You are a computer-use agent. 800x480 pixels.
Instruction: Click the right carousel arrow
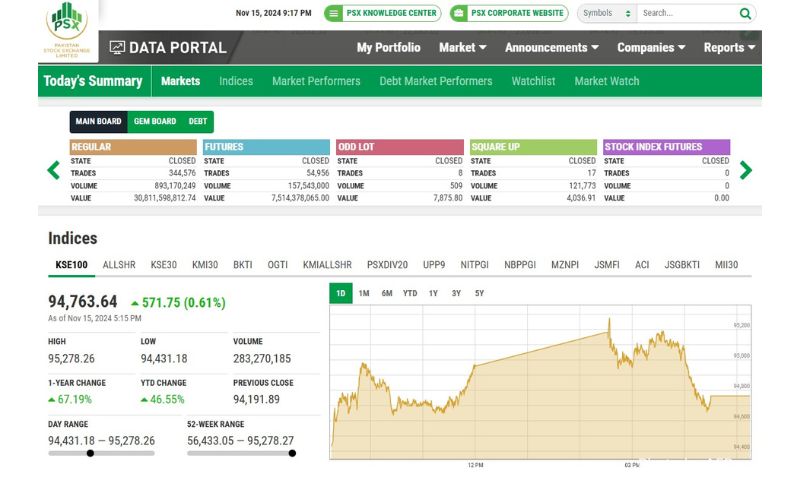tap(745, 170)
